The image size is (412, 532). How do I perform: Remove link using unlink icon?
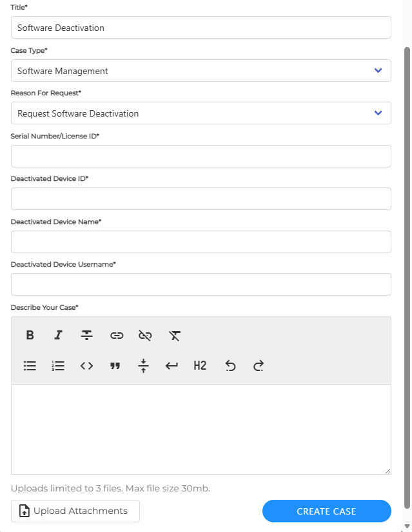[x=145, y=335]
